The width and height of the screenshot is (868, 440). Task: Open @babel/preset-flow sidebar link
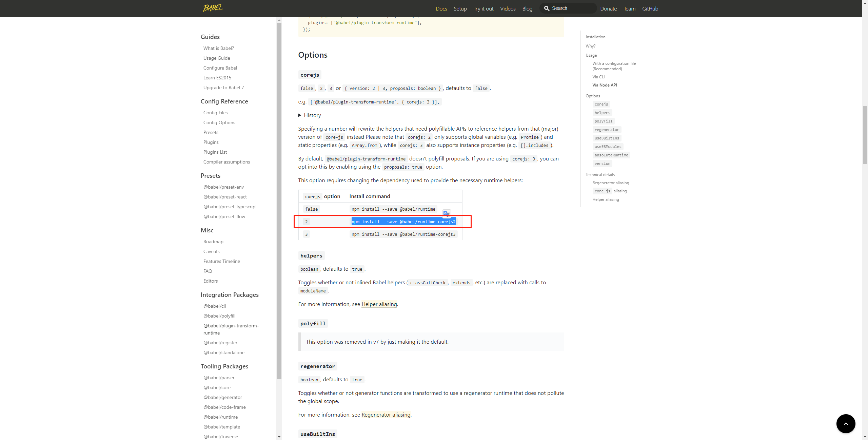pyautogui.click(x=224, y=216)
